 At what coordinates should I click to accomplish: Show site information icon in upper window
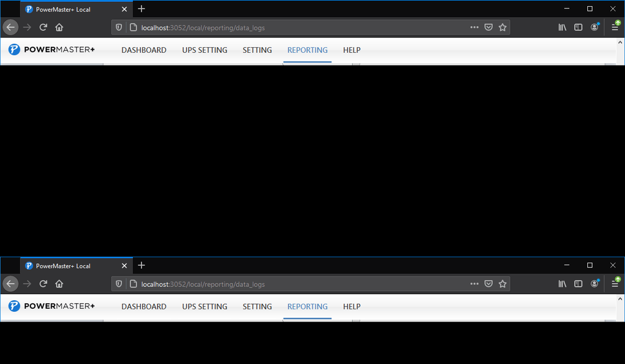click(x=134, y=27)
